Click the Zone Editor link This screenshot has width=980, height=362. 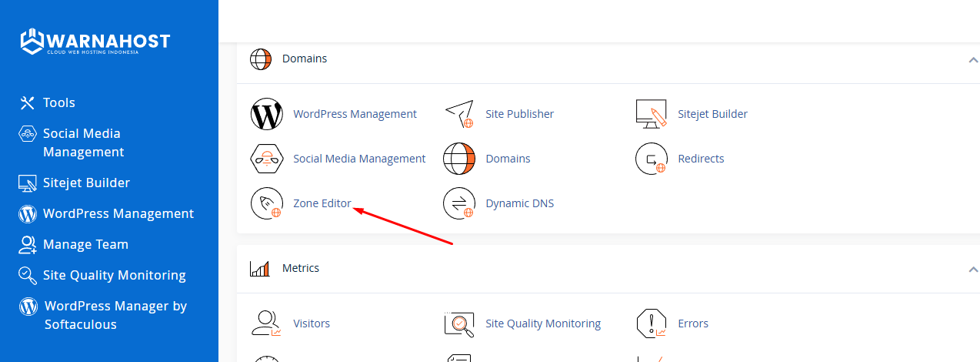tap(322, 203)
